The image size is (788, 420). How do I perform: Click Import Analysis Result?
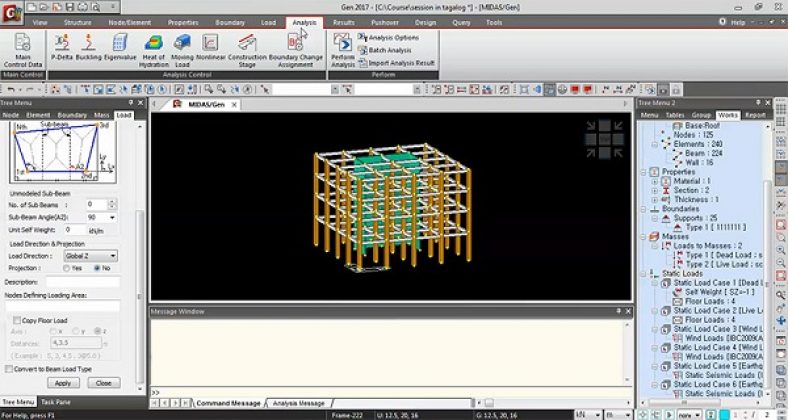tap(397, 63)
